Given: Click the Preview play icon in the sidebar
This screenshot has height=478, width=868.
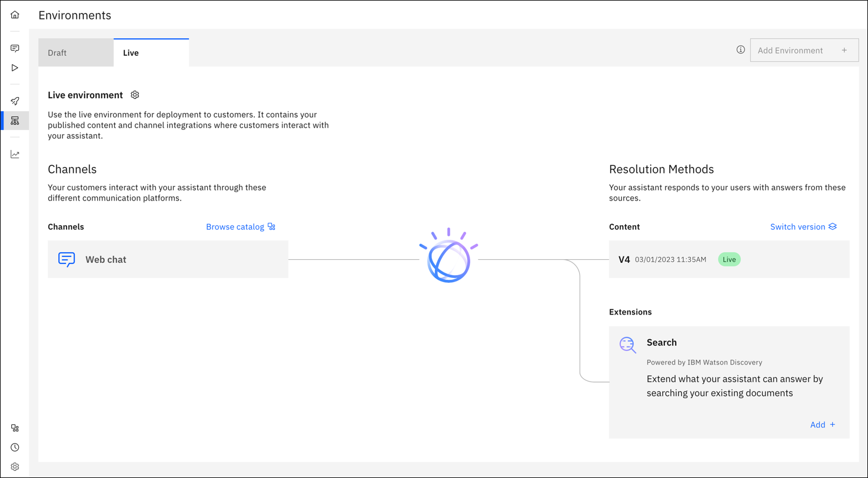Looking at the screenshot, I should click(x=15, y=68).
